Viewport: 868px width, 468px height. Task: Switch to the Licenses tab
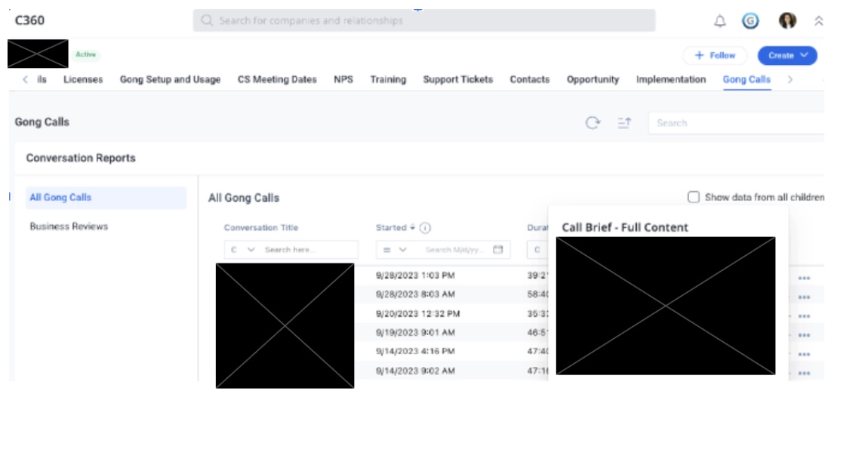click(83, 79)
